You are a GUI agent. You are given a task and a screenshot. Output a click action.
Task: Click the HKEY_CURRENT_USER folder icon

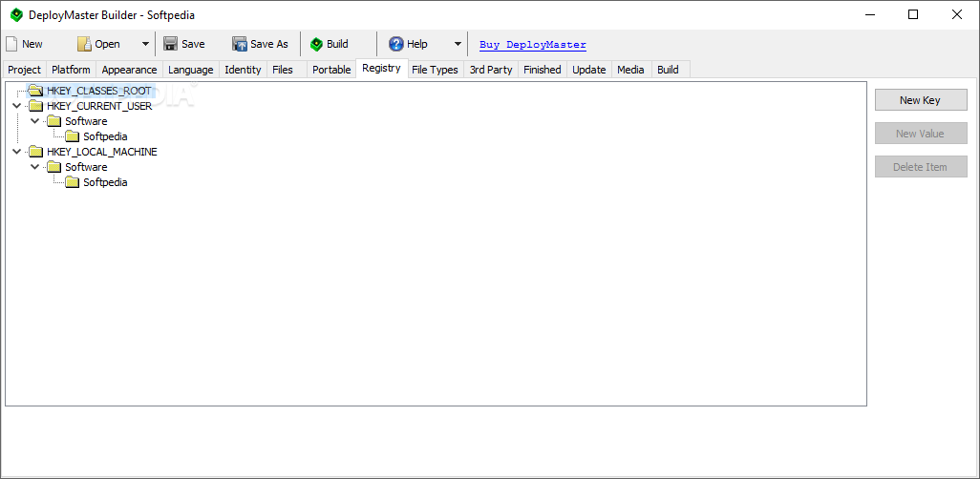36,106
